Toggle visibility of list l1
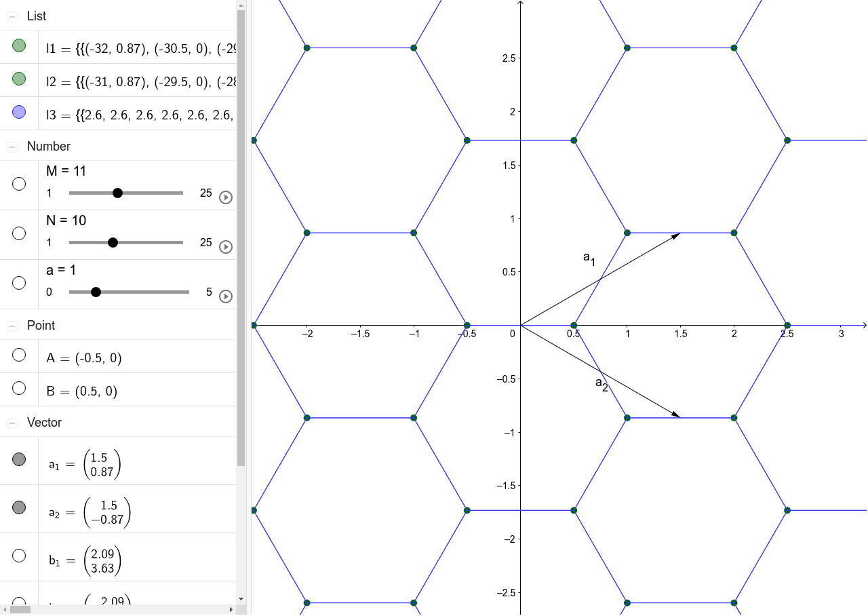This screenshot has height=616, width=868. (x=19, y=46)
